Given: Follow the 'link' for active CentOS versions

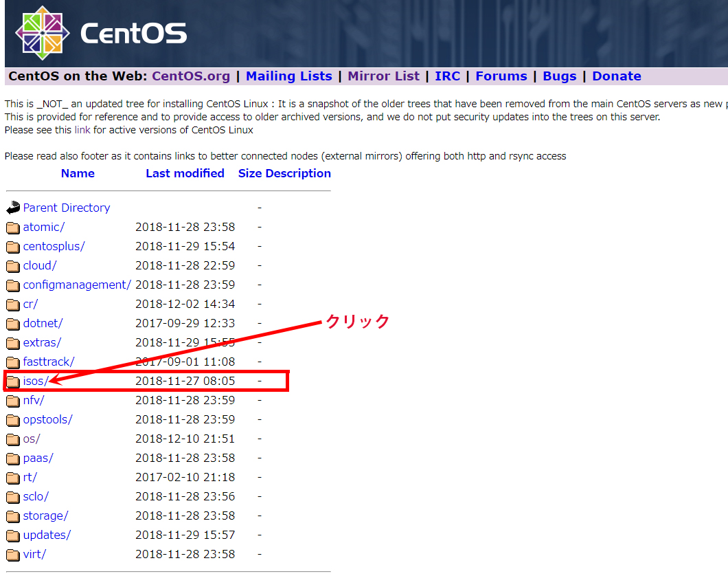Looking at the screenshot, I should click(82, 130).
